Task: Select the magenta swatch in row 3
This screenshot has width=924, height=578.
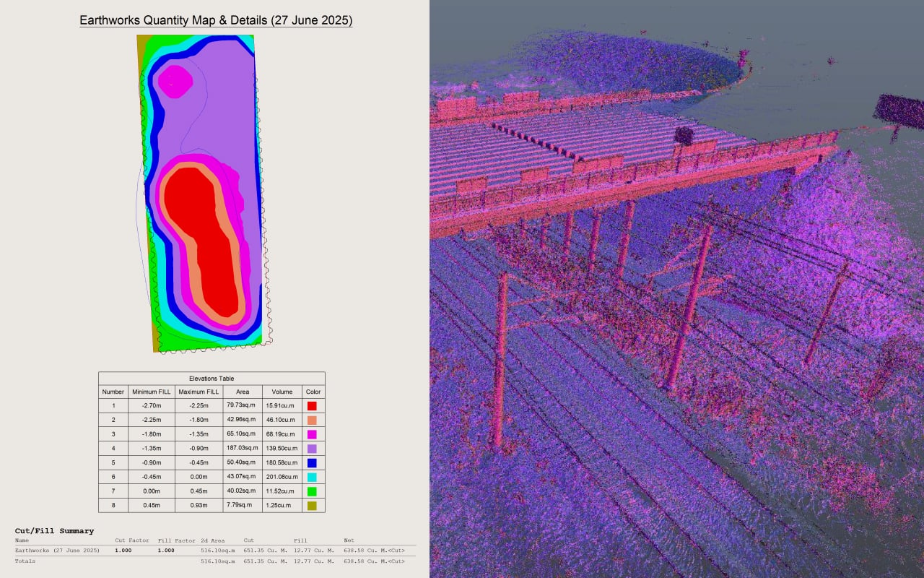Action: click(x=312, y=434)
